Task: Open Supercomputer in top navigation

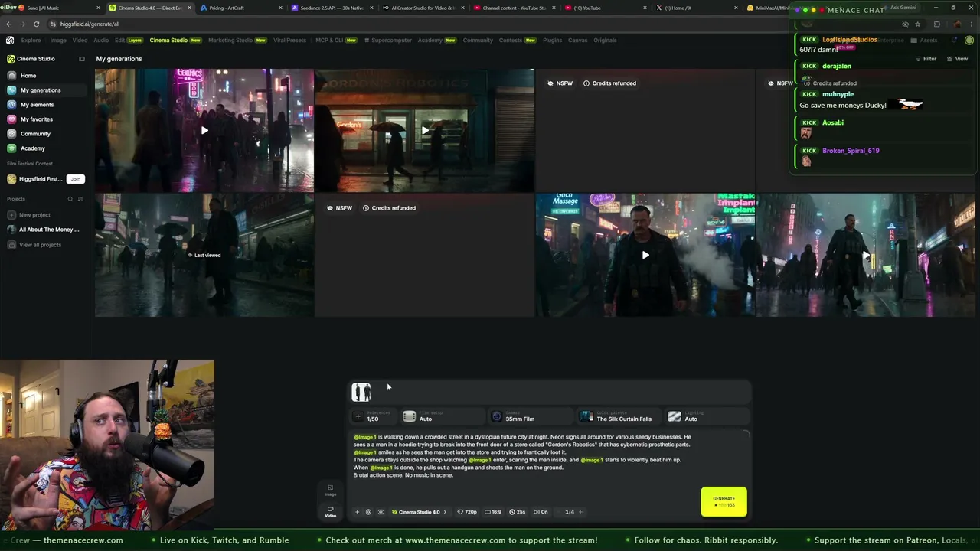Action: [x=388, y=41]
